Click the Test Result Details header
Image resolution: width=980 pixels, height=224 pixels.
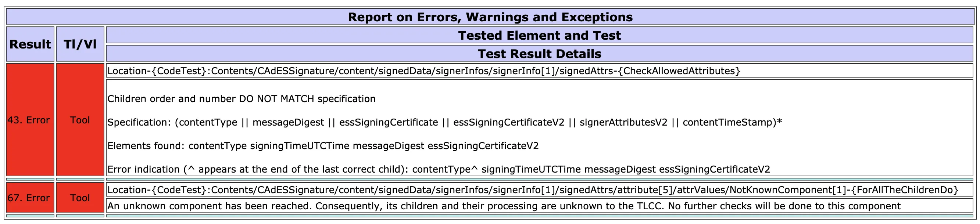540,54
